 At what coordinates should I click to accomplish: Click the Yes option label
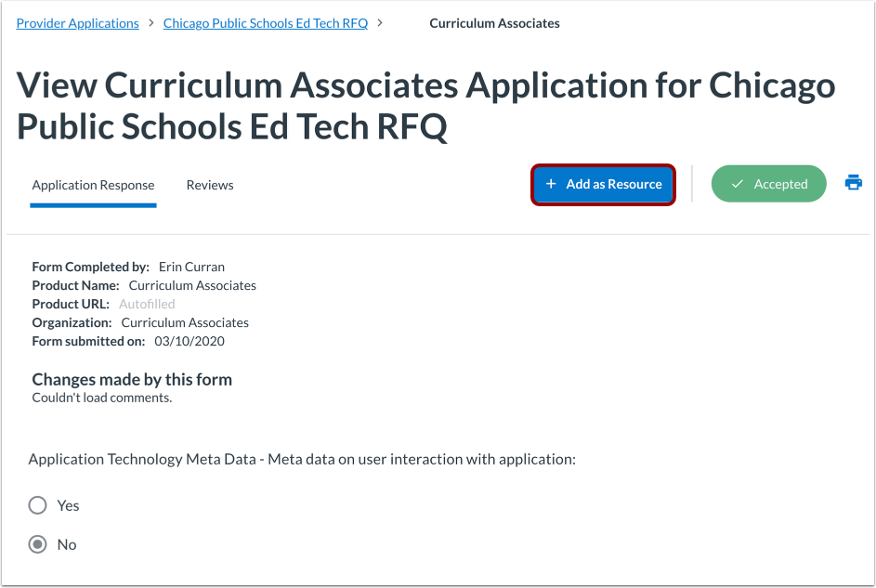pos(68,506)
